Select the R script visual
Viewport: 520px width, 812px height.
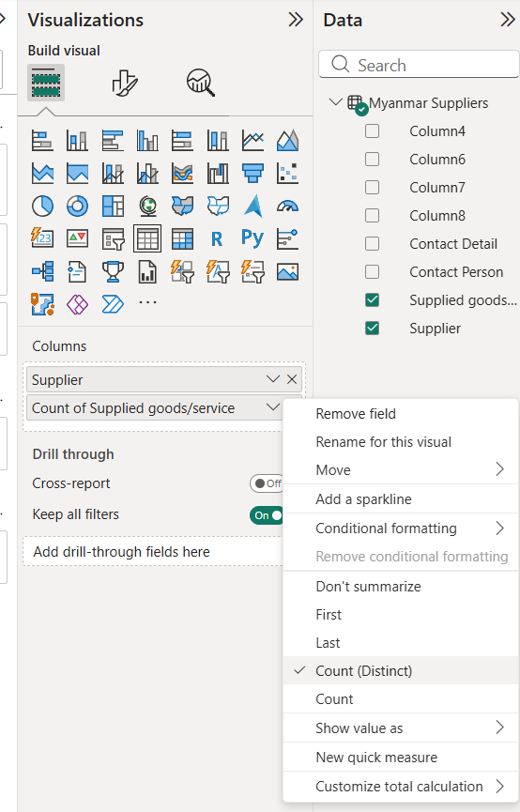(218, 238)
